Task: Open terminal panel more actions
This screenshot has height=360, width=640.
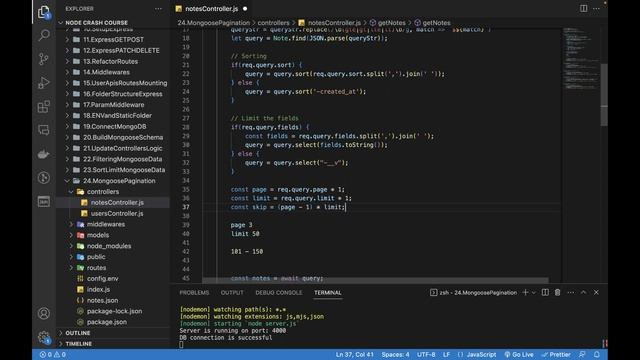Action: point(571,293)
